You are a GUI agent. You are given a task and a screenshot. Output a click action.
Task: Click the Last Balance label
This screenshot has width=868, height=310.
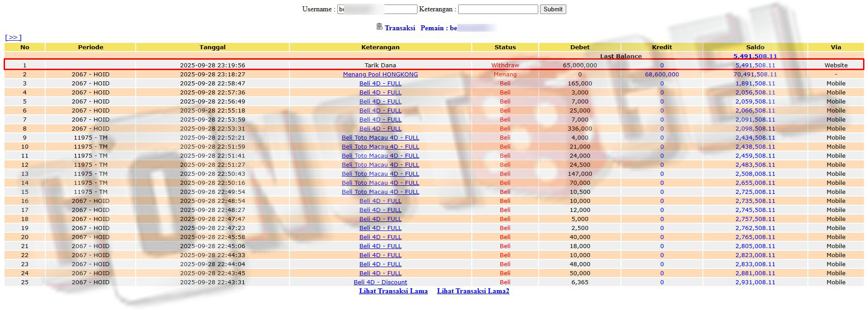621,56
